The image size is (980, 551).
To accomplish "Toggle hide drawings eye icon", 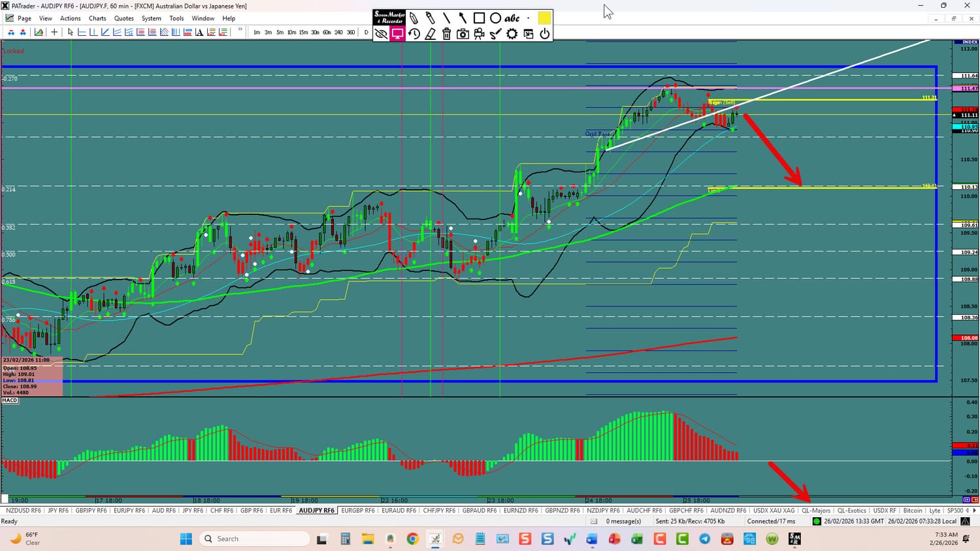I will 381,34.
